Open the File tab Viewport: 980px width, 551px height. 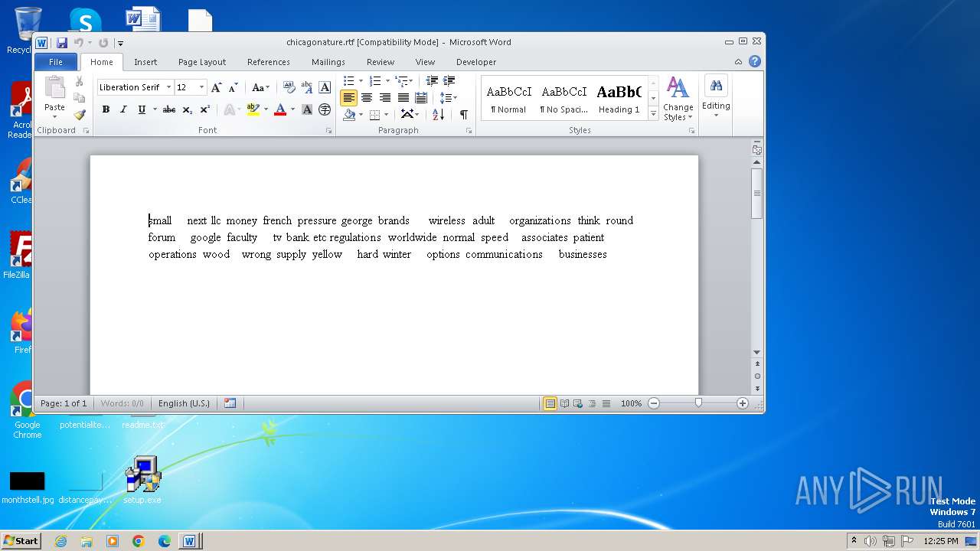(56, 62)
